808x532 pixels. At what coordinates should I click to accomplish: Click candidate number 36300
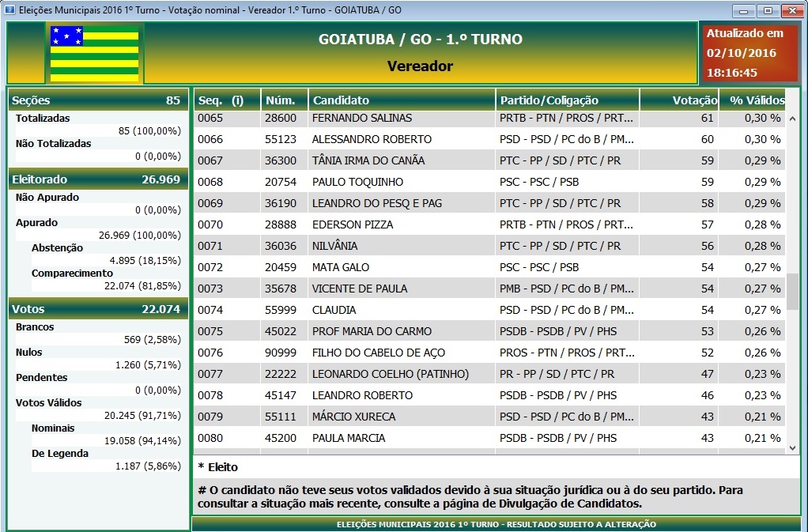click(281, 160)
